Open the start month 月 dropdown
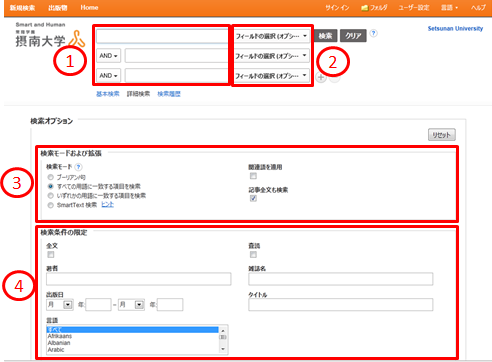 60,304
